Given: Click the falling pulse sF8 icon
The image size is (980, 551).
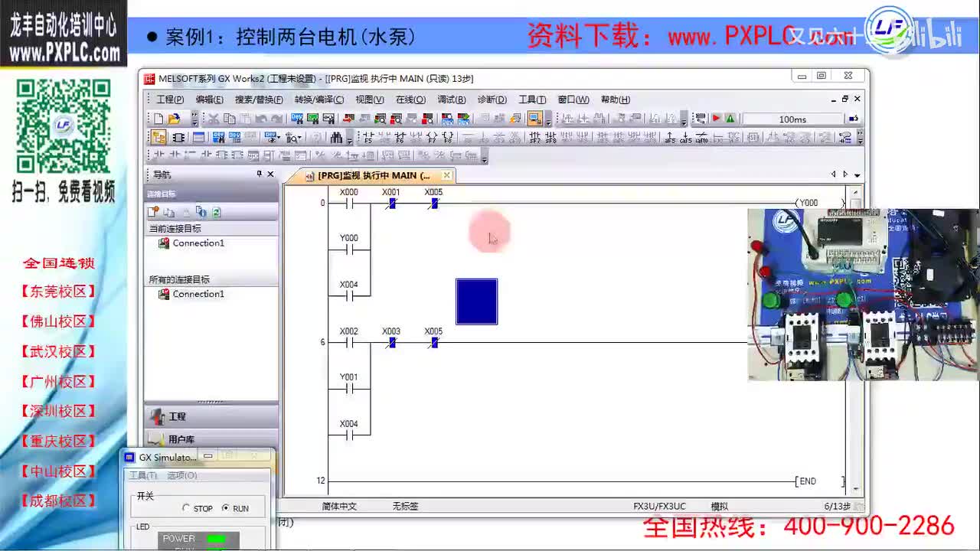Looking at the screenshot, I should coord(551,138).
